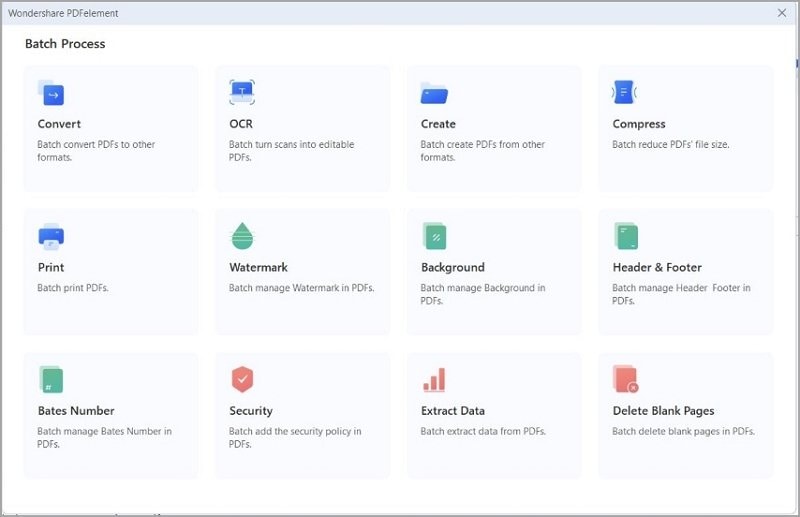Click 'Batch manage Background in PDFs' text
This screenshot has height=517, width=800.
click(x=483, y=294)
